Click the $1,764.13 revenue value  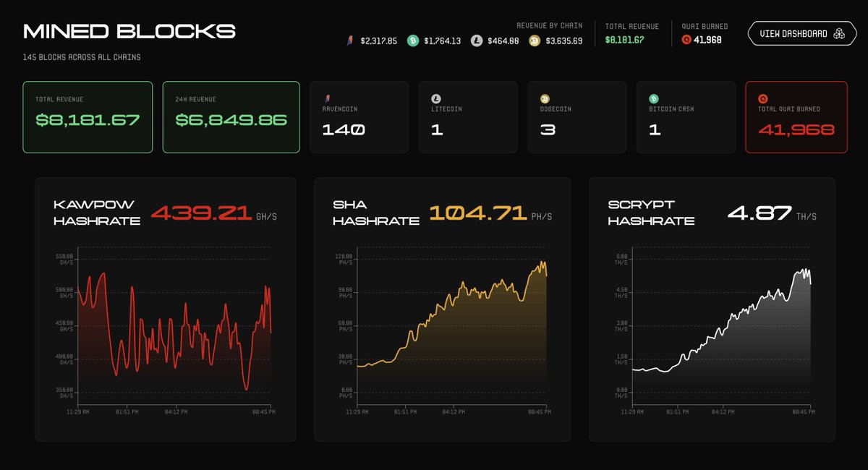click(442, 41)
